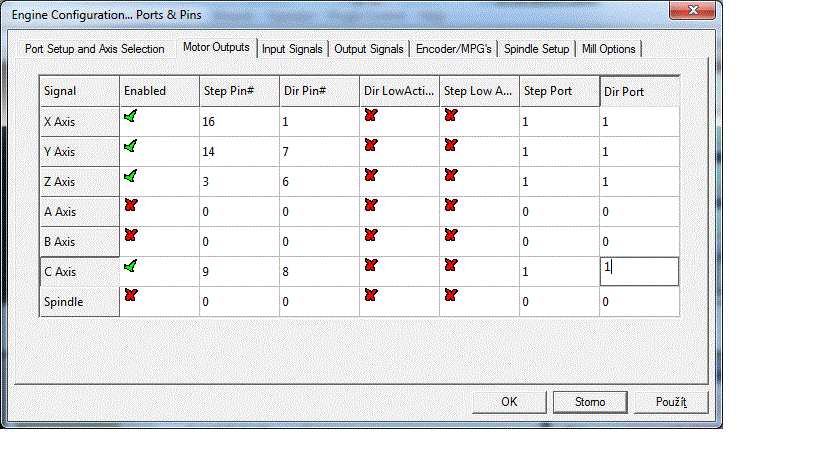The image size is (816, 460).
Task: Toggle the X Axis Enabled green checkmark
Action: (x=131, y=117)
